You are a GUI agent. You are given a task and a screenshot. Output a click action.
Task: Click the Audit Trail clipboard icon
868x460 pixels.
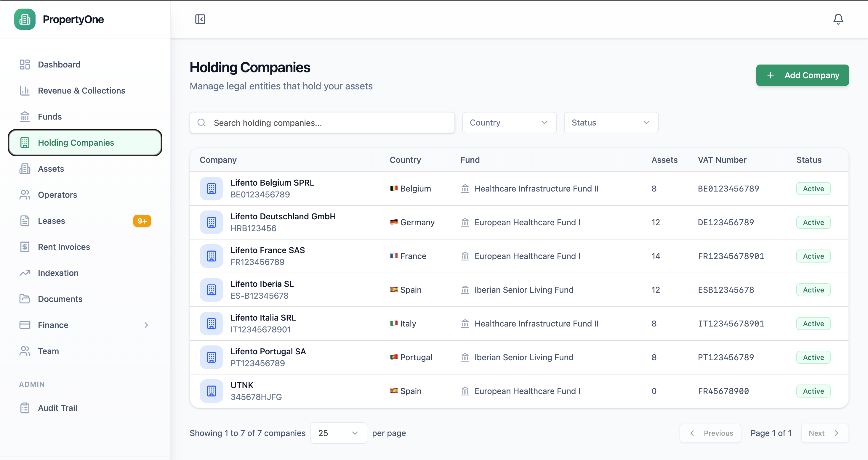pos(25,408)
